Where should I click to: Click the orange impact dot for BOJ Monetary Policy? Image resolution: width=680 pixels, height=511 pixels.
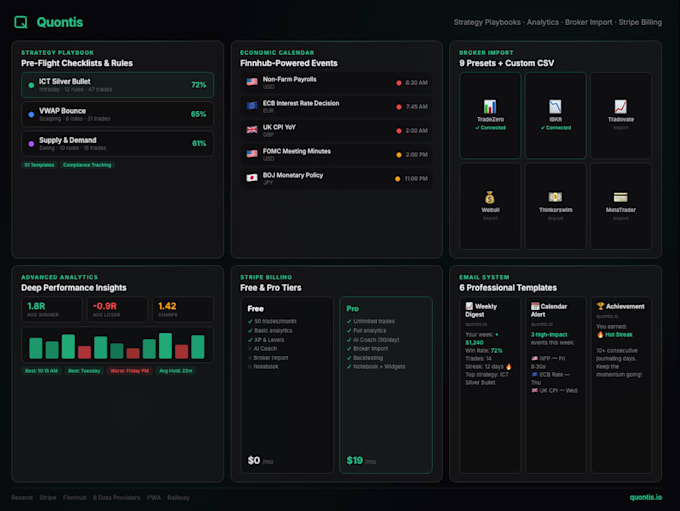point(397,179)
